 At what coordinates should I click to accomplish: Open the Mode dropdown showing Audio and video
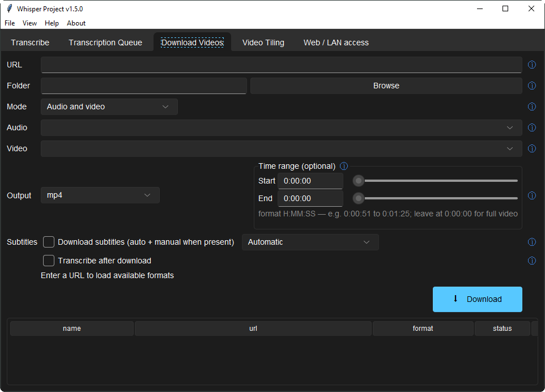109,106
